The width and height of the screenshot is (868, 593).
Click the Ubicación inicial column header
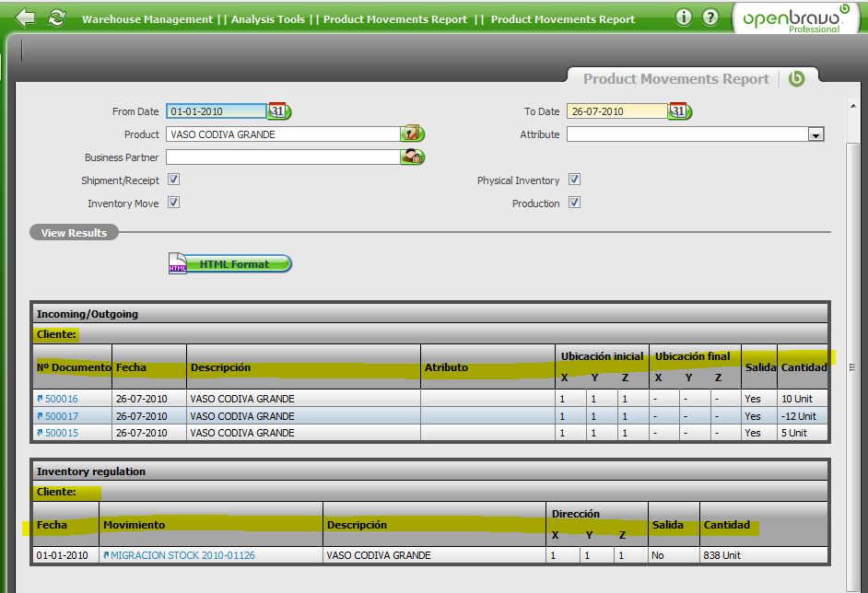click(602, 356)
